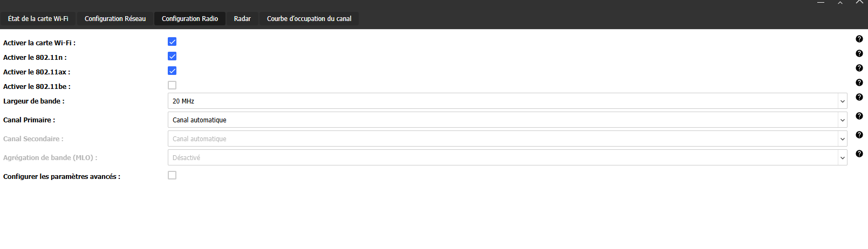This screenshot has height=249, width=868.
Task: Tick Configurer les paramètres avancés checkbox
Action: [172, 175]
